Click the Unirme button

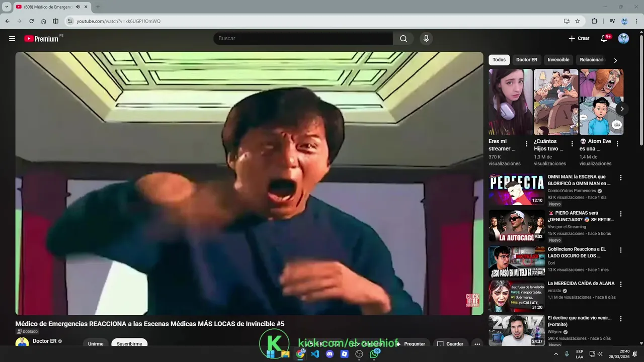[96, 344]
